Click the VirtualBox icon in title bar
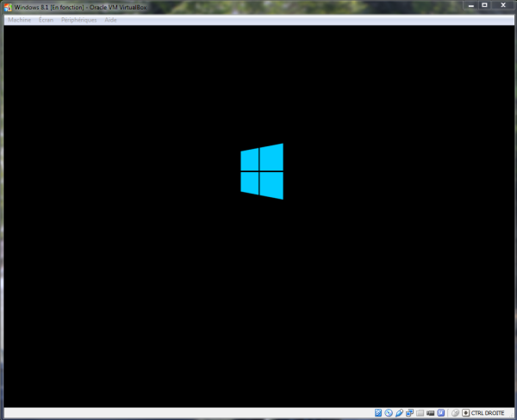Screen dimensions: 517x420 click(x=8, y=7)
